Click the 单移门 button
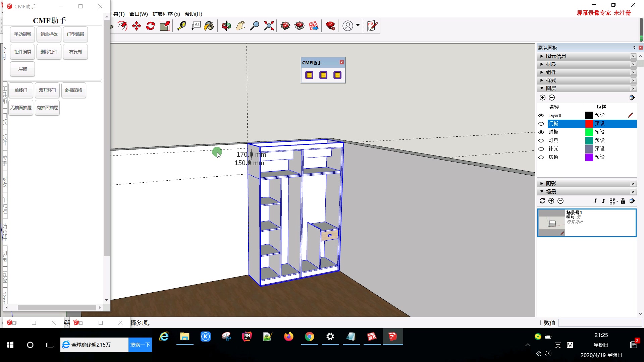Image resolution: width=644 pixels, height=362 pixels. (20, 90)
